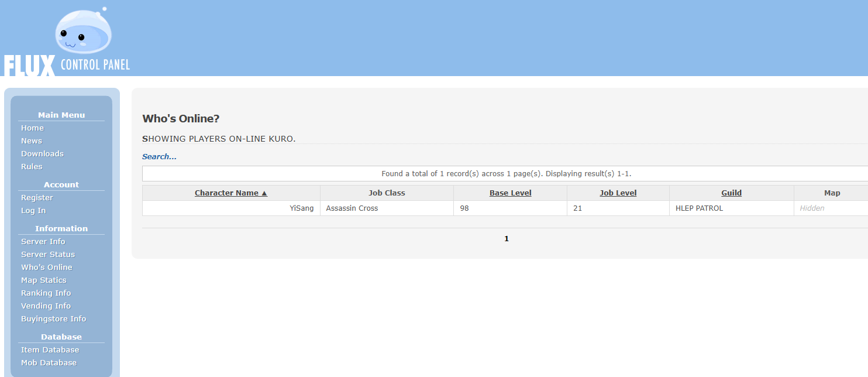
Task: View Map Statics page
Action: coord(44,280)
